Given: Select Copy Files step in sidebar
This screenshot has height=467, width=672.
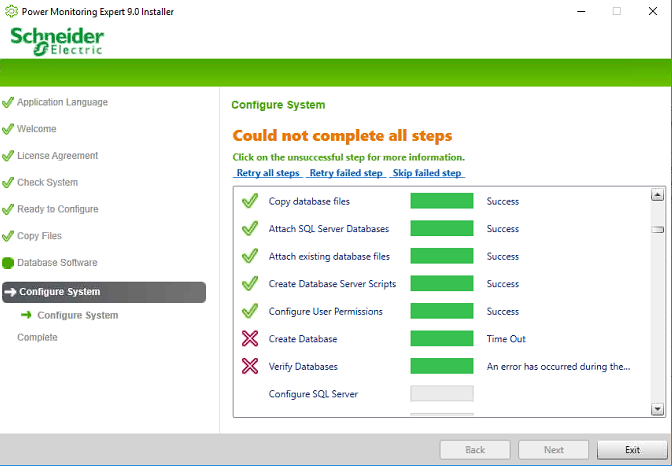Looking at the screenshot, I should tap(39, 236).
